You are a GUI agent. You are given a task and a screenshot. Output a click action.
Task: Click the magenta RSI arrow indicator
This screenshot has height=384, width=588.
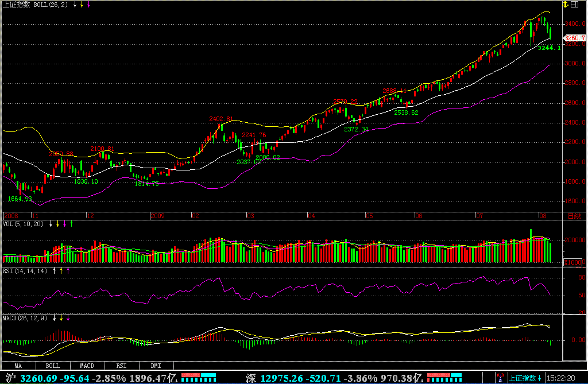coord(68,271)
